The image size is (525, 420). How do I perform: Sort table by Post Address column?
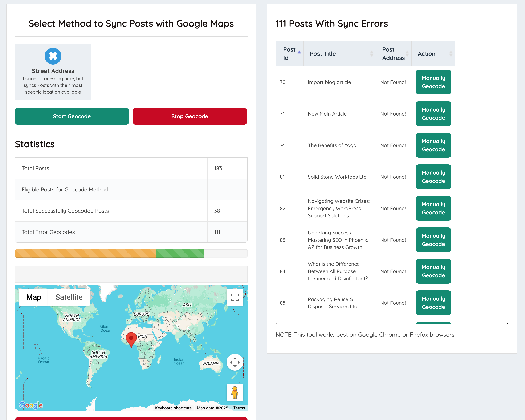click(x=393, y=54)
